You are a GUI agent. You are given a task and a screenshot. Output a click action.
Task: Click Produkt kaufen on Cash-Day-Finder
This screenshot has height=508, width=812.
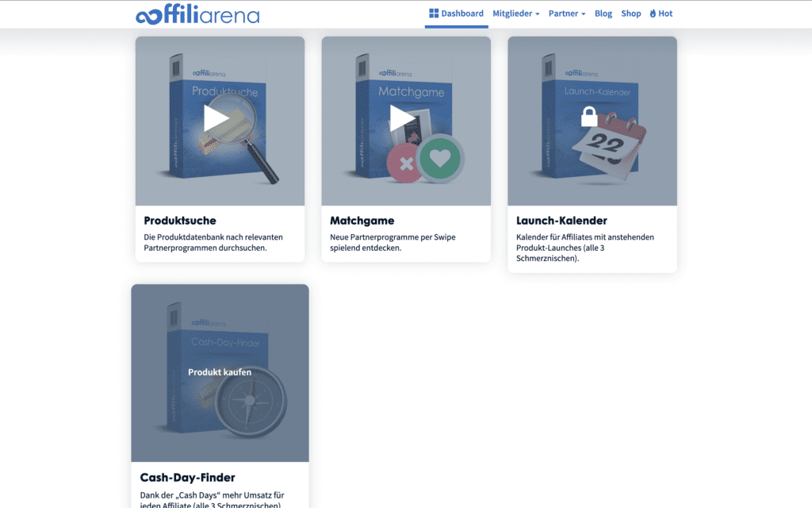[x=220, y=372]
